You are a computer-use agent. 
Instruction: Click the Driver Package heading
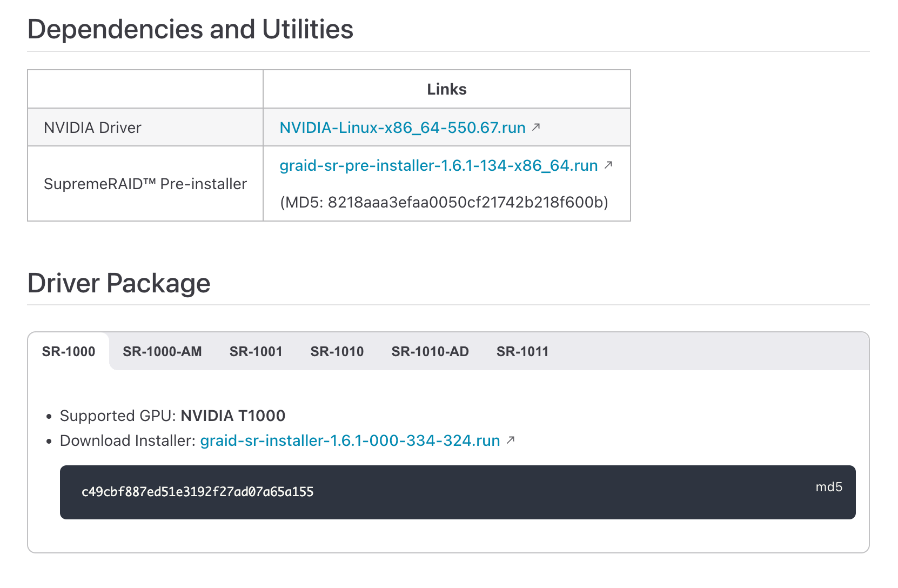click(119, 283)
